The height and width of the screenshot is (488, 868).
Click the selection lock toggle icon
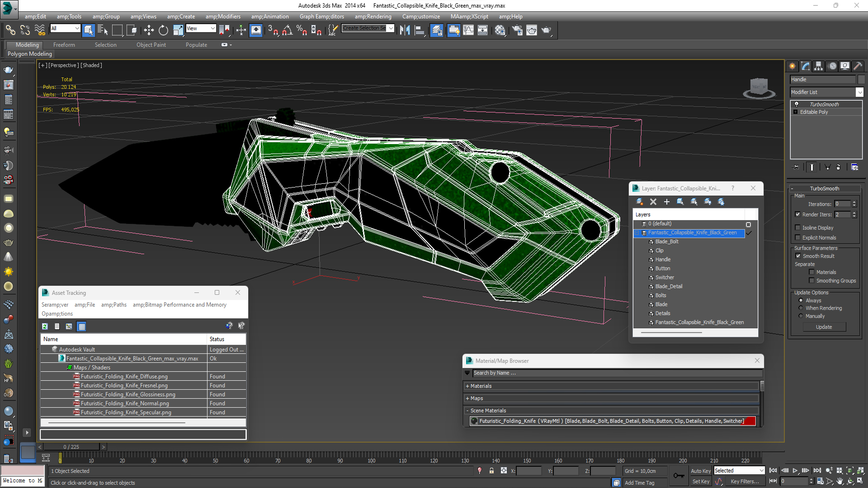pyautogui.click(x=491, y=471)
